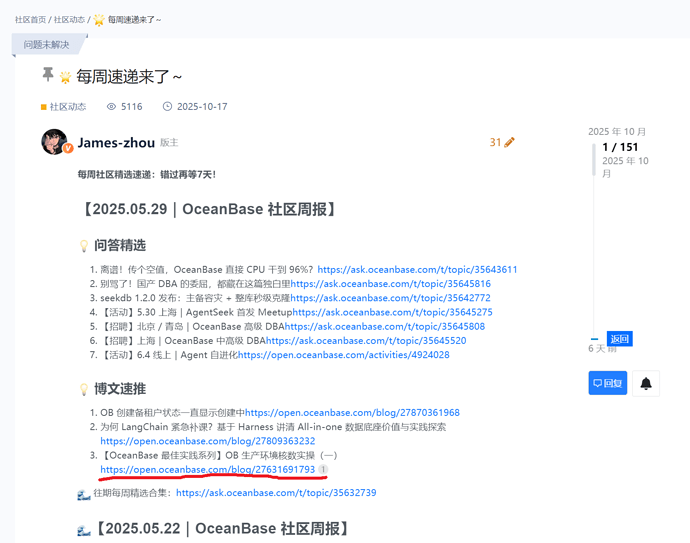Click the wave emoji before 2025.05.22 heading

point(84,531)
